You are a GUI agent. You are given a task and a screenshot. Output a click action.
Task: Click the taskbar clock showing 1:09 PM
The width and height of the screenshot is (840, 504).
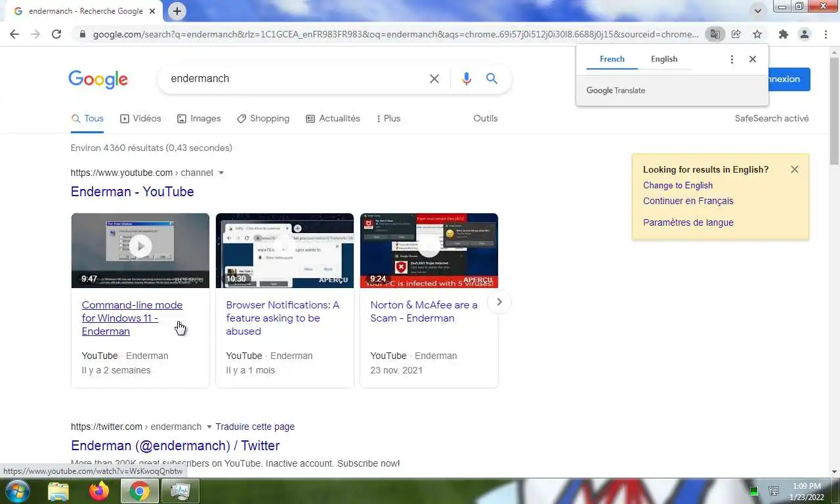(807, 492)
